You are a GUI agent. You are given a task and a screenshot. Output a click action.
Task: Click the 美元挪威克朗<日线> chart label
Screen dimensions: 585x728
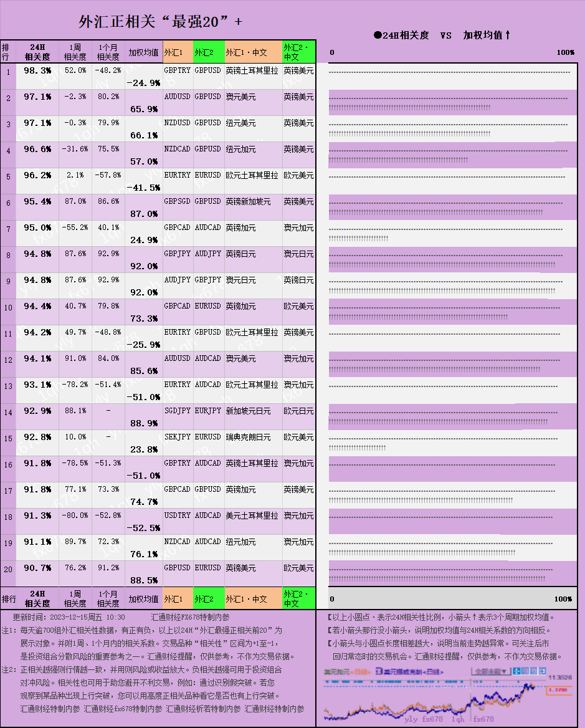tap(413, 672)
